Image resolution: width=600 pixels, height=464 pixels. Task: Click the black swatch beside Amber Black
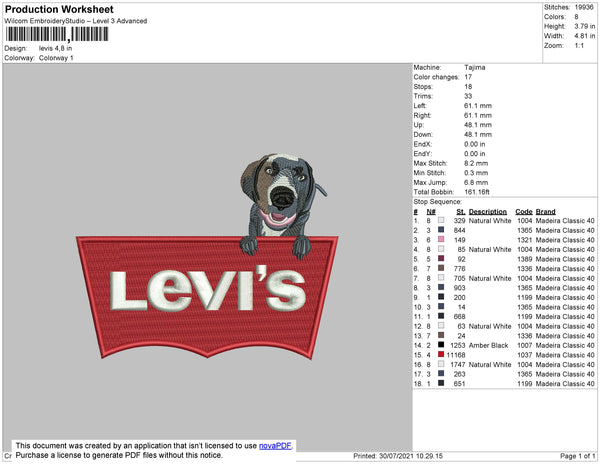[x=441, y=345]
